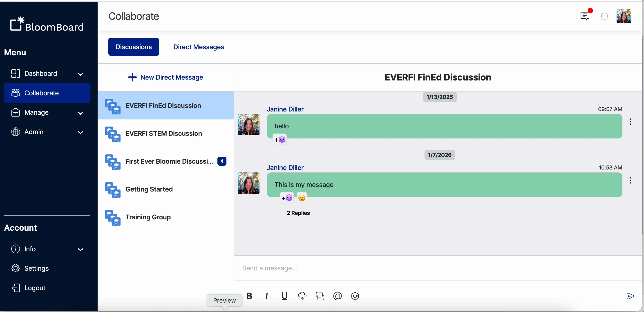The width and height of the screenshot is (644, 312).
Task: Click the Collaborate people icon
Action: (x=16, y=93)
